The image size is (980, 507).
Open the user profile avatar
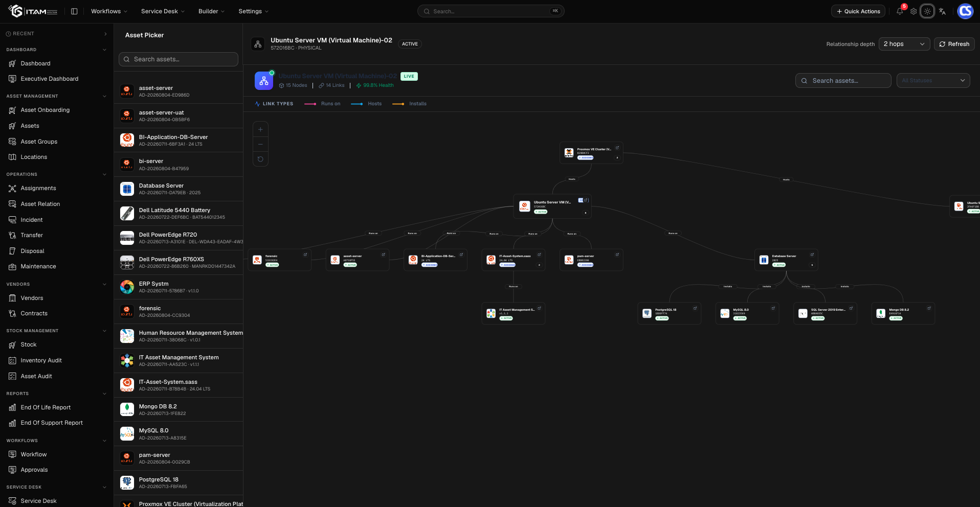(x=965, y=11)
